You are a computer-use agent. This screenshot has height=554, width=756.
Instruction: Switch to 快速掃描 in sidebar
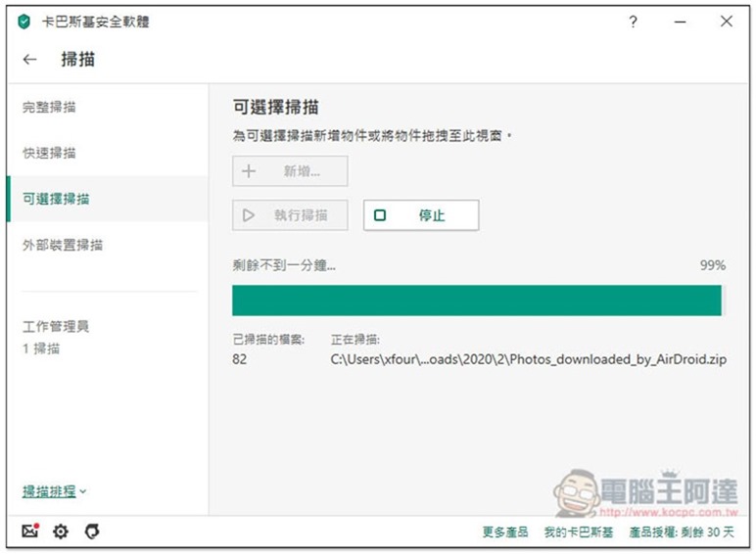[x=49, y=153]
